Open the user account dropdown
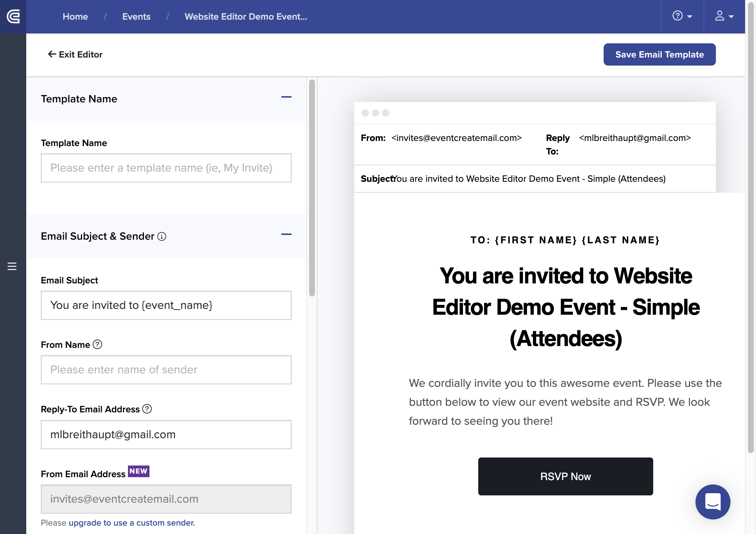Screen dimensions: 756x534 (x=724, y=16)
